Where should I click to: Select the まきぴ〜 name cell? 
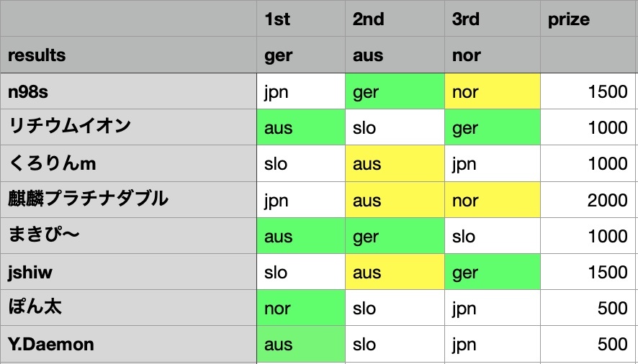129,236
